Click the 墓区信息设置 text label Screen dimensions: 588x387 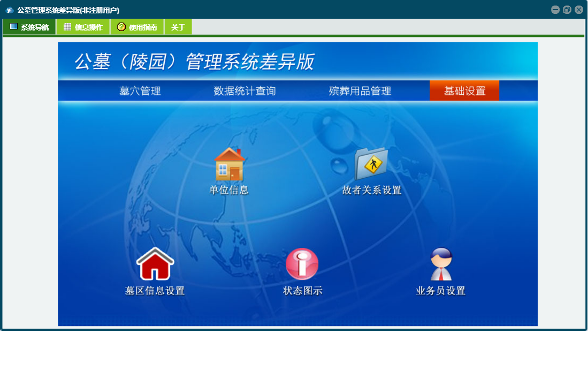pos(155,291)
